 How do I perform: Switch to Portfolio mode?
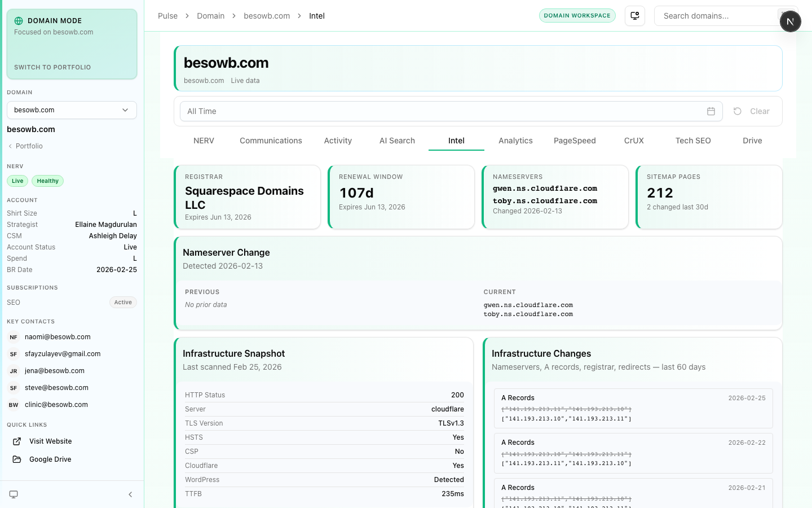click(x=52, y=67)
